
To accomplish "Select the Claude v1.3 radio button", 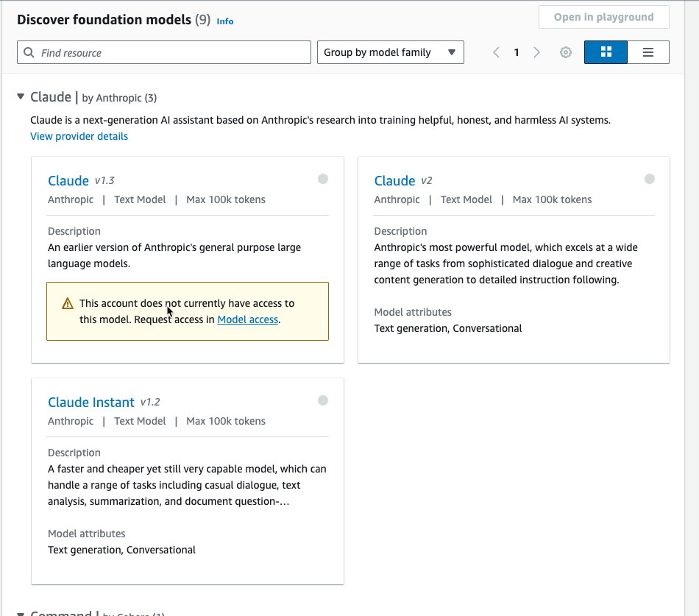I will (x=323, y=179).
